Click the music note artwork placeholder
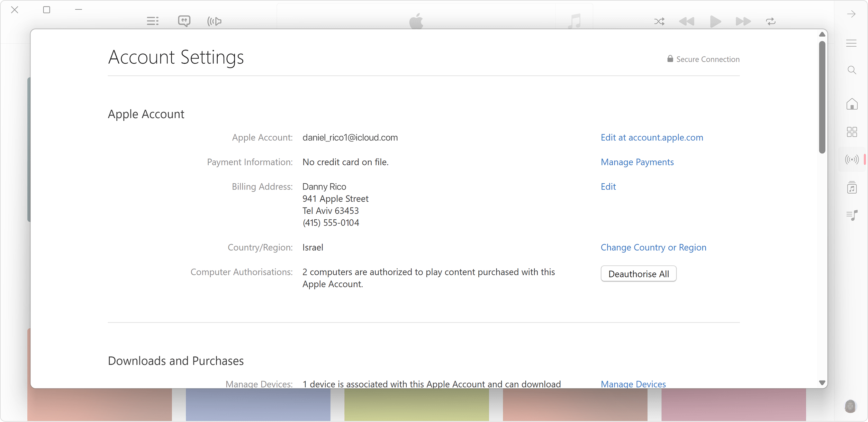The image size is (868, 422). click(574, 21)
